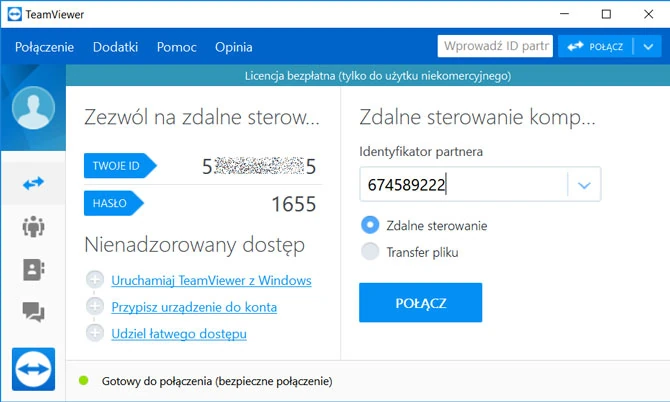This screenshot has width=670, height=402.
Task: Click the TWOJE ID label
Action: (120, 166)
